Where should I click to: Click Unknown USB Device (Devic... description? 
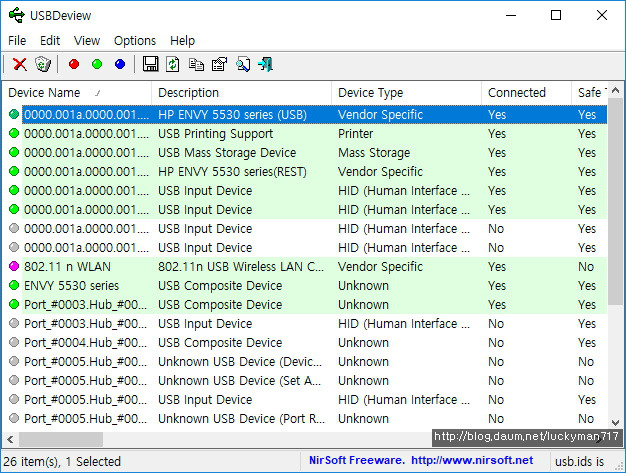pyautogui.click(x=240, y=361)
